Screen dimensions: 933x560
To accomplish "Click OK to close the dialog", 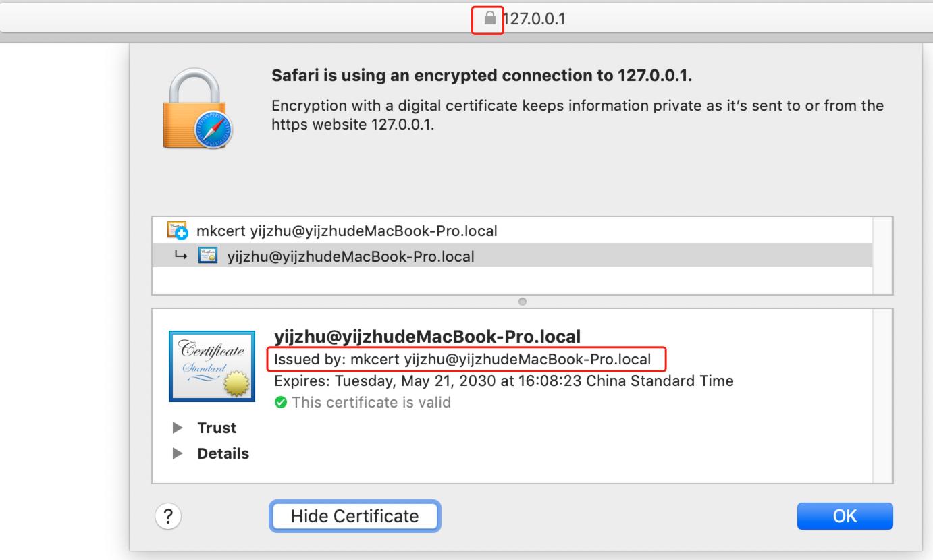I will coord(845,516).
